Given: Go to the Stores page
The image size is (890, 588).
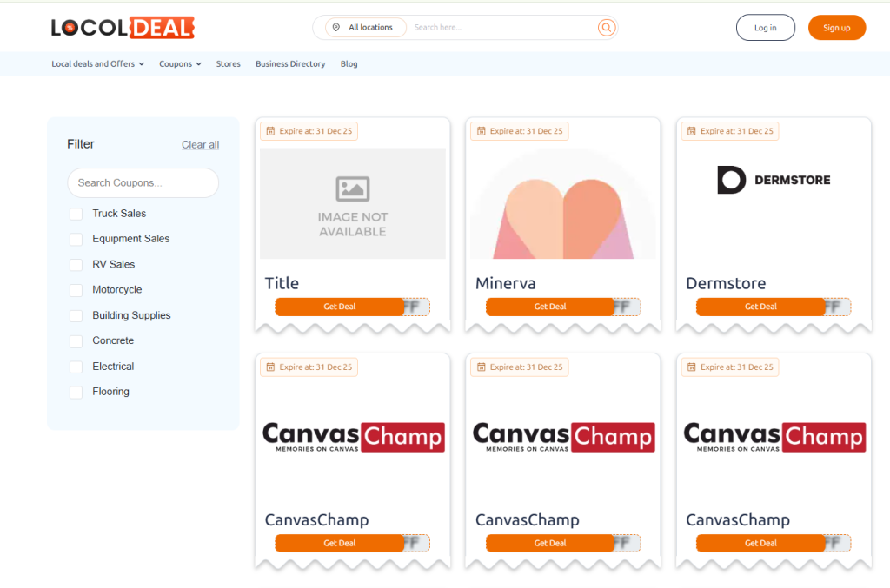Looking at the screenshot, I should tap(229, 64).
